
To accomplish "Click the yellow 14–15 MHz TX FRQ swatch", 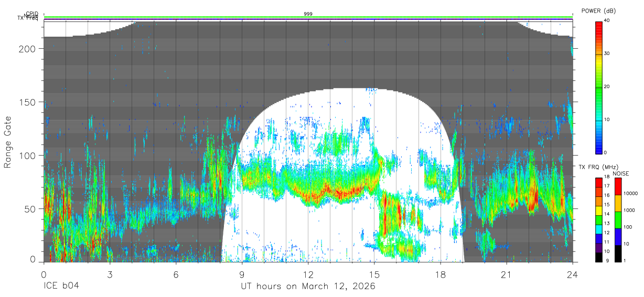I will [599, 210].
